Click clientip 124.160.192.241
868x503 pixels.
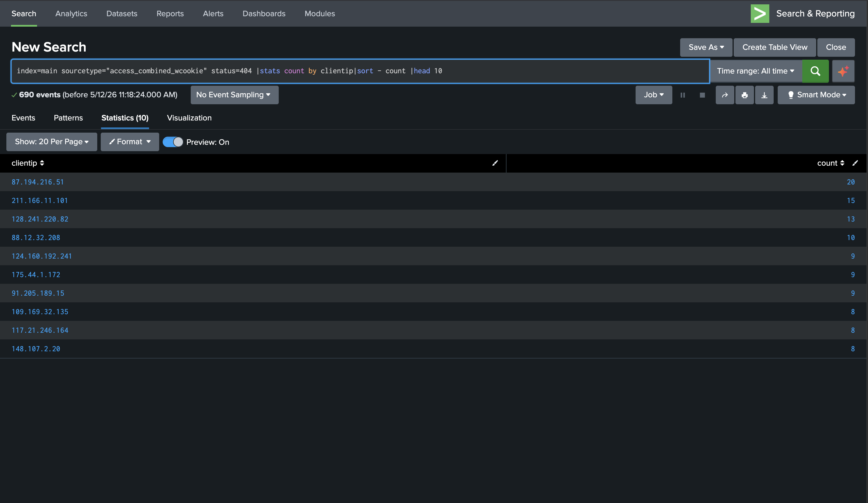point(42,256)
